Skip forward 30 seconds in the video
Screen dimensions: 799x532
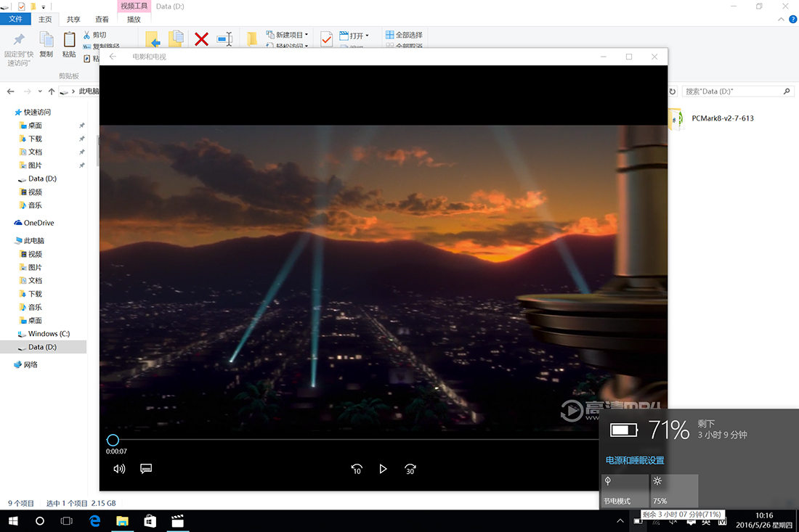point(410,469)
